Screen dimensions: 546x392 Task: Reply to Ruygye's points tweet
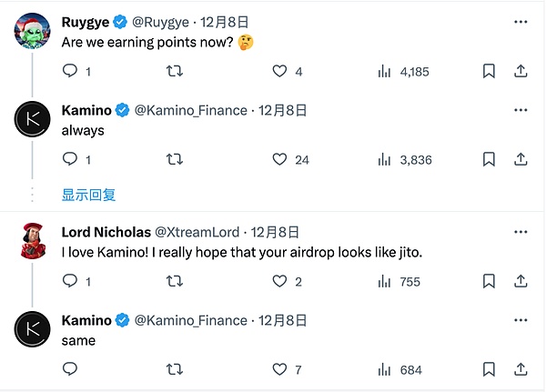point(69,71)
